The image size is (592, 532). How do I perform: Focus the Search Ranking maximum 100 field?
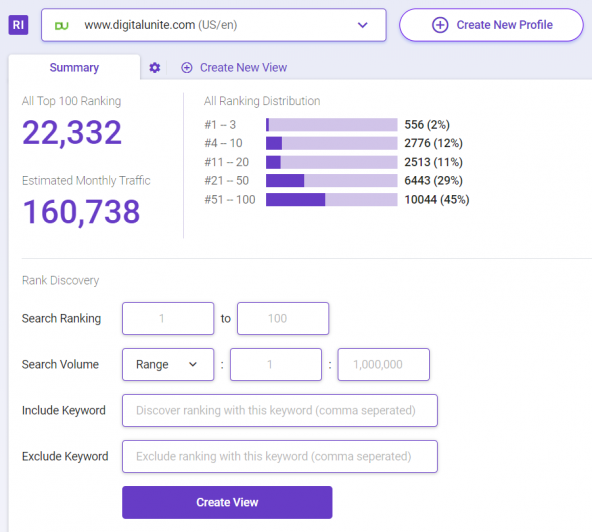(283, 318)
